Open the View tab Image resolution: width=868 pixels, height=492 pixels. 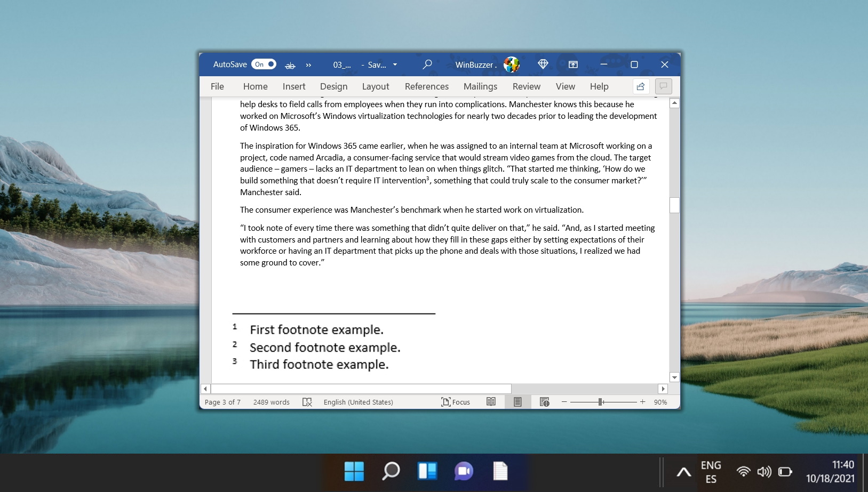point(566,86)
